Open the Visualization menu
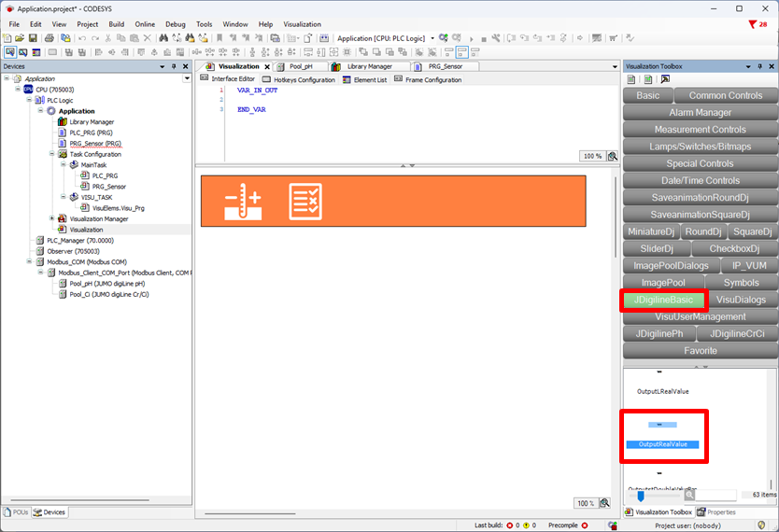Screen dimensions: 779x532 pyautogui.click(x=302, y=24)
